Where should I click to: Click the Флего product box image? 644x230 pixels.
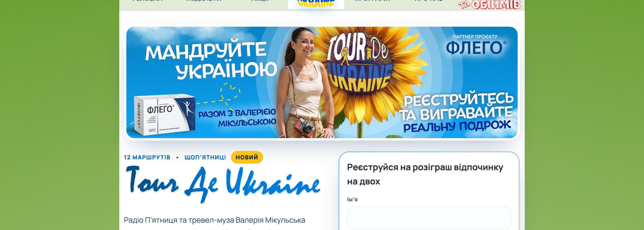165,115
